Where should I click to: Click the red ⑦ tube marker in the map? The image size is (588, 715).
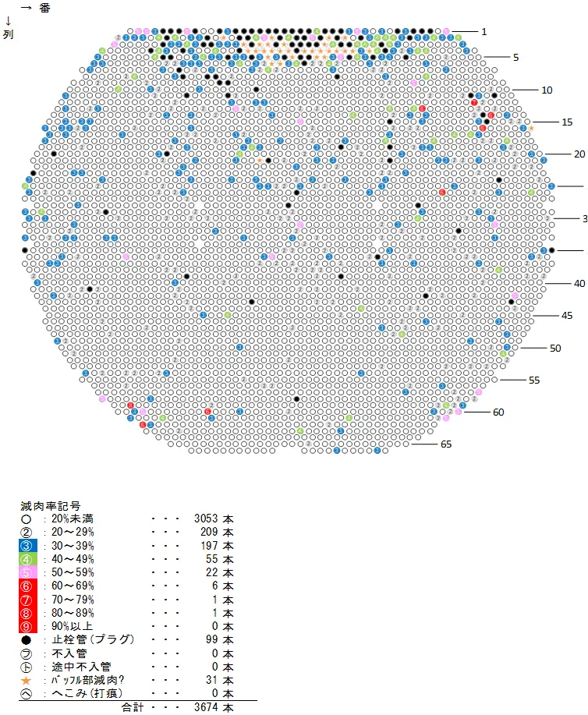[x=474, y=103]
